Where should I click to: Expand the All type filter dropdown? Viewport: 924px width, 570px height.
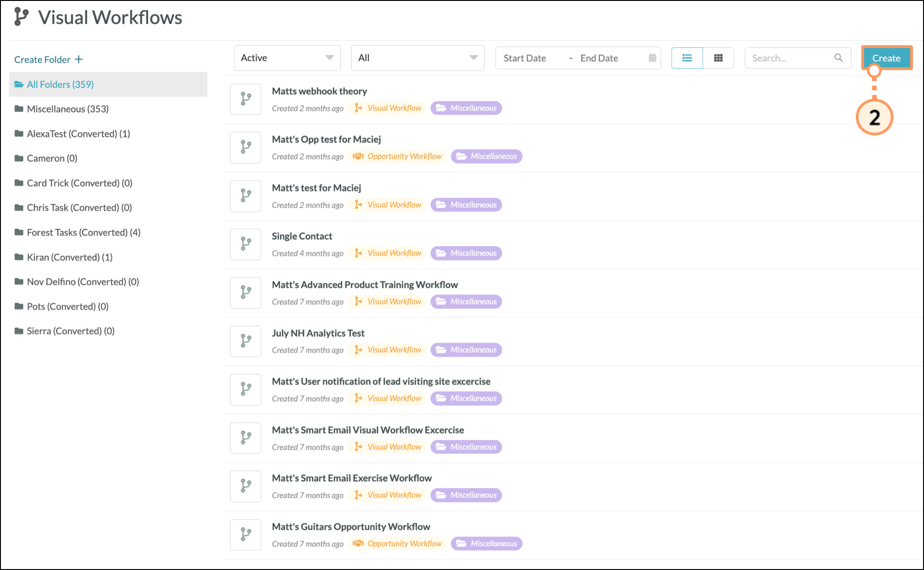point(417,58)
